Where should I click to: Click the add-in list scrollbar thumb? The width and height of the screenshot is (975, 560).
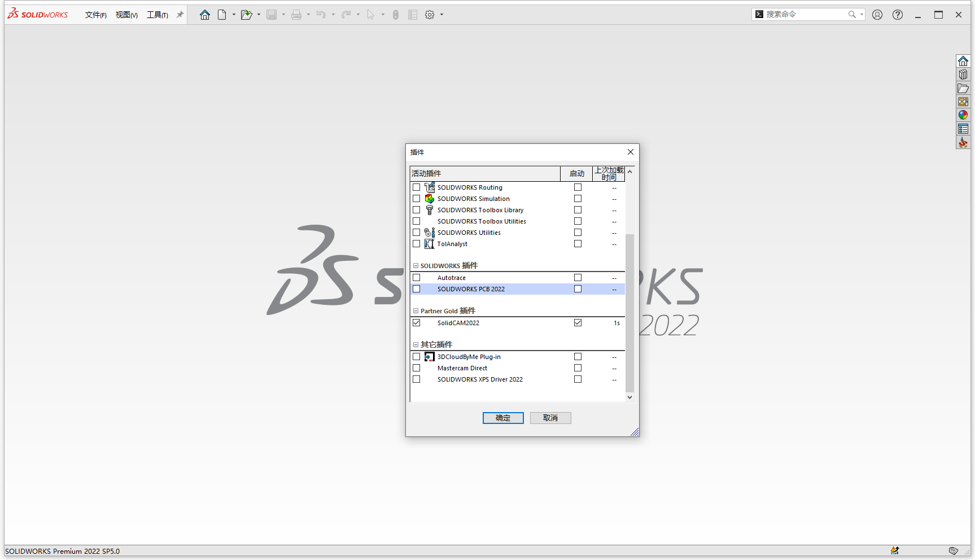629,313
